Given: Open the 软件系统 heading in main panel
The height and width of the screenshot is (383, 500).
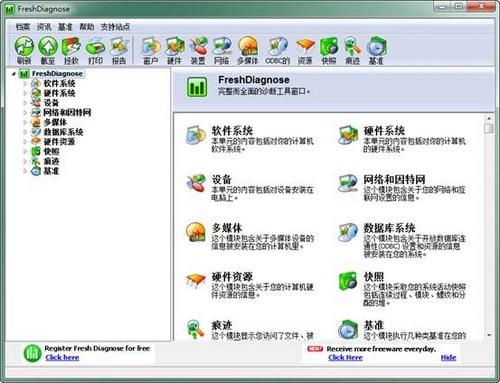Looking at the screenshot, I should click(x=232, y=131).
